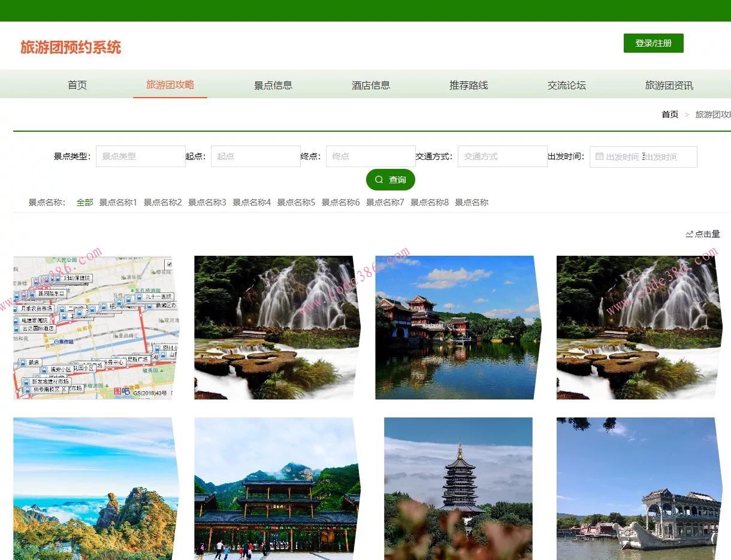The height and width of the screenshot is (560, 731).
Task: Open the wooden gate building thumbnail
Action: (277, 489)
